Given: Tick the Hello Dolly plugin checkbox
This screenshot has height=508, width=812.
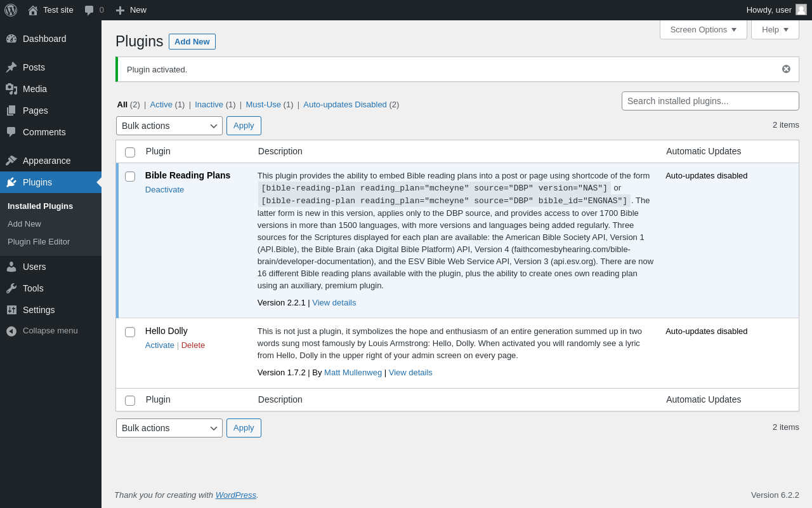Looking at the screenshot, I should tap(130, 332).
